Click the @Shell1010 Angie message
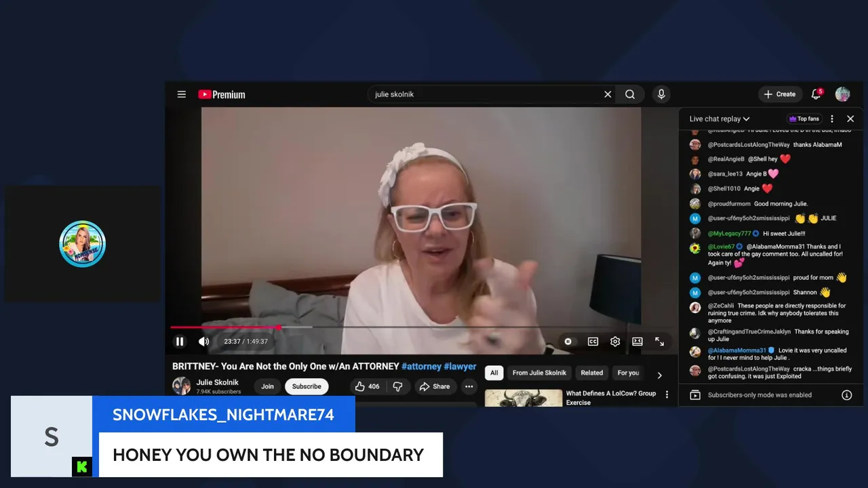 pyautogui.click(x=771, y=188)
